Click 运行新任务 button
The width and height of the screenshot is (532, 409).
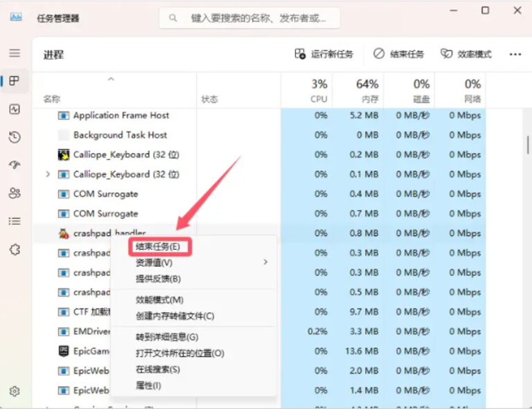(324, 54)
